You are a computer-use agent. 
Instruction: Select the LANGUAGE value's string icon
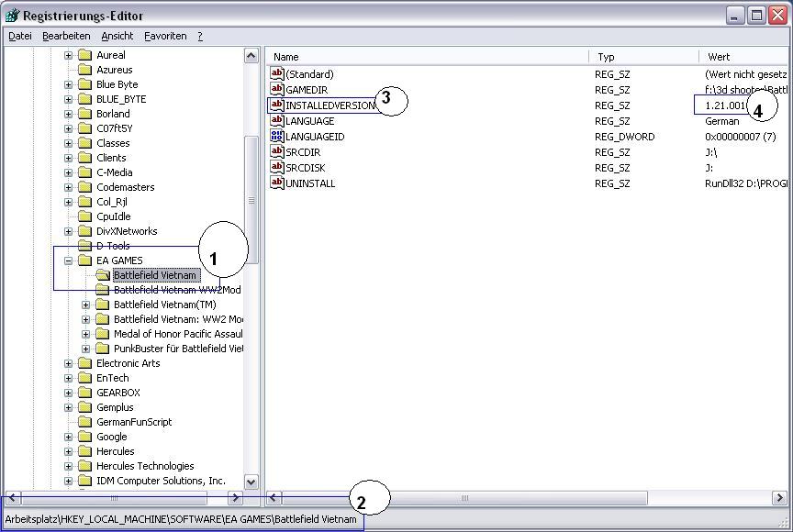(x=276, y=121)
